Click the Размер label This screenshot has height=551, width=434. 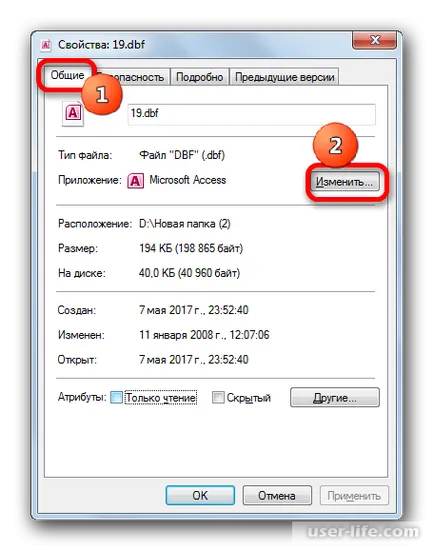tap(78, 248)
